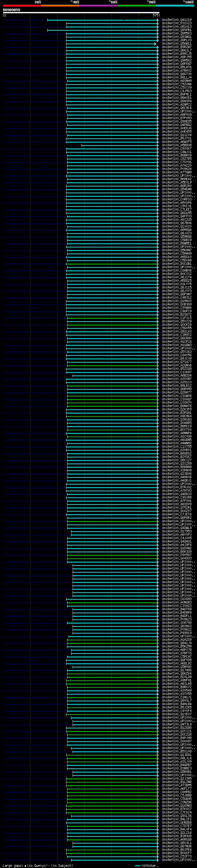Select UniRef100_B8LLJ4 label
Screen dimensions: 197x868
pos(177,78)
